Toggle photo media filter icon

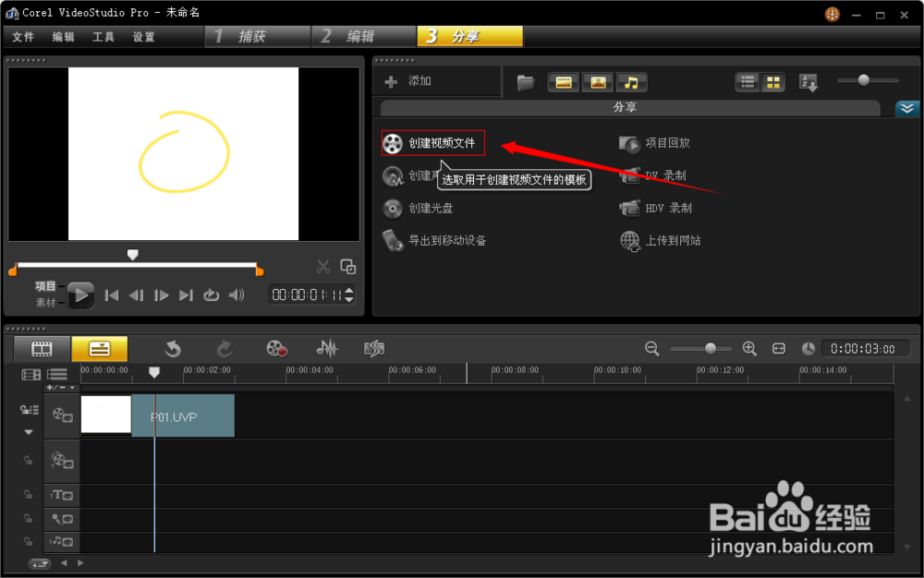(598, 82)
